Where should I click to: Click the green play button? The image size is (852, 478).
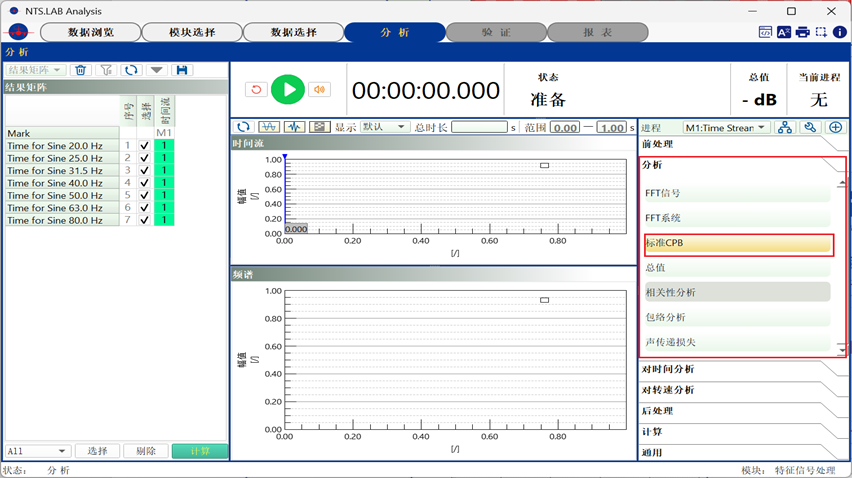tap(287, 89)
